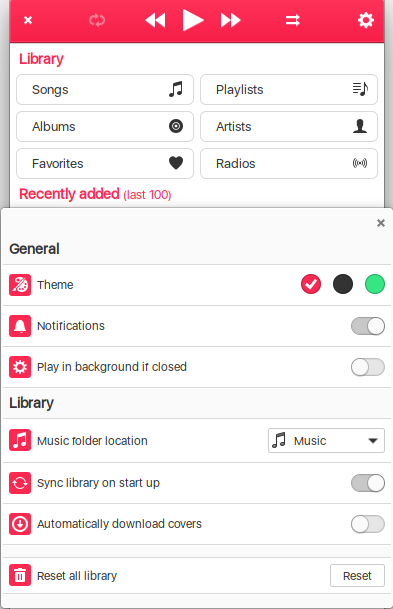Start playback with the play button
This screenshot has width=393, height=609.
(193, 20)
